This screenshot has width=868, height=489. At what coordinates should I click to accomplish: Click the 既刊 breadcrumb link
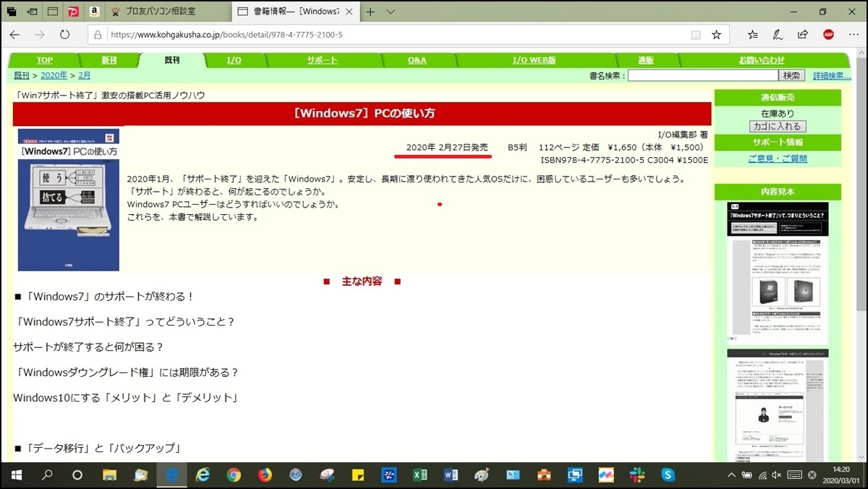click(x=22, y=75)
